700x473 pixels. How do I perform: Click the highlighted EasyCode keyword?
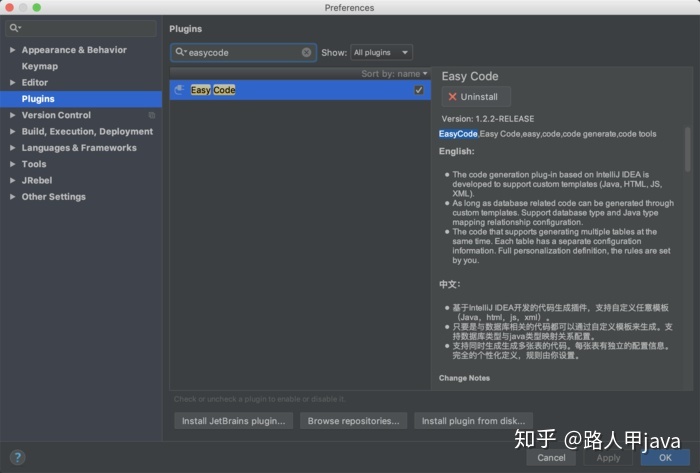(458, 134)
